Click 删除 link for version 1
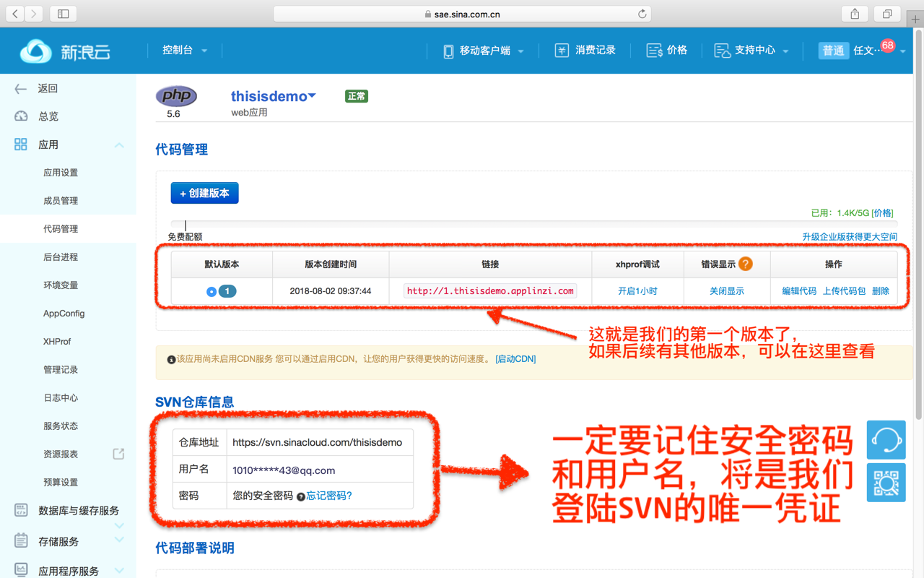The width and height of the screenshot is (924, 578). point(881,291)
